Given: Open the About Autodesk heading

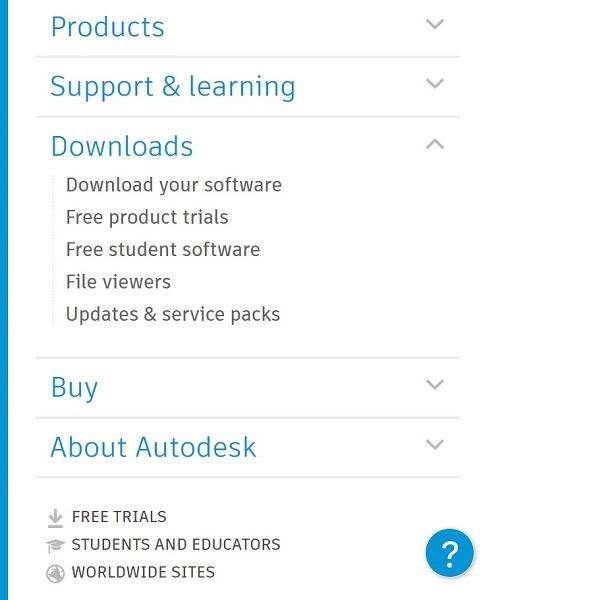Looking at the screenshot, I should (x=153, y=447).
